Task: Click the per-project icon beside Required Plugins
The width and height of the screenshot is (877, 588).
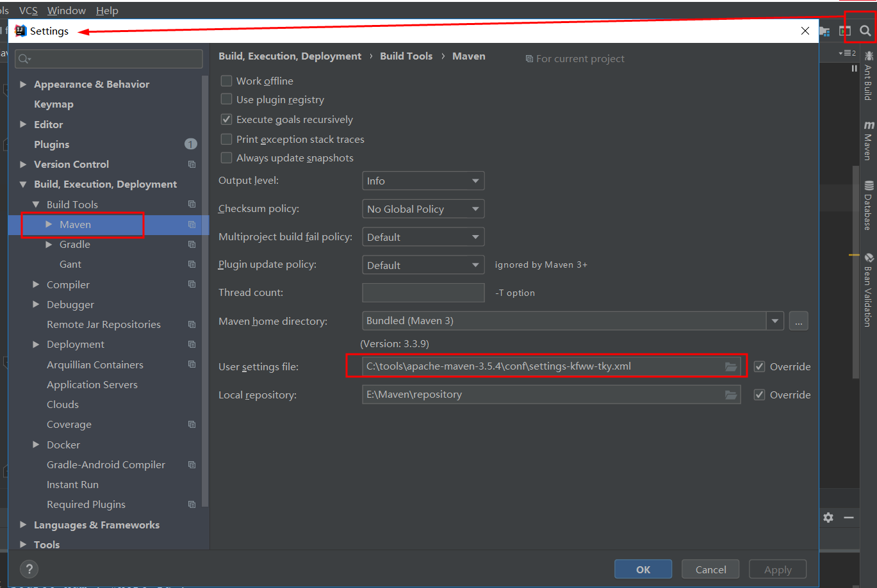Action: (192, 505)
